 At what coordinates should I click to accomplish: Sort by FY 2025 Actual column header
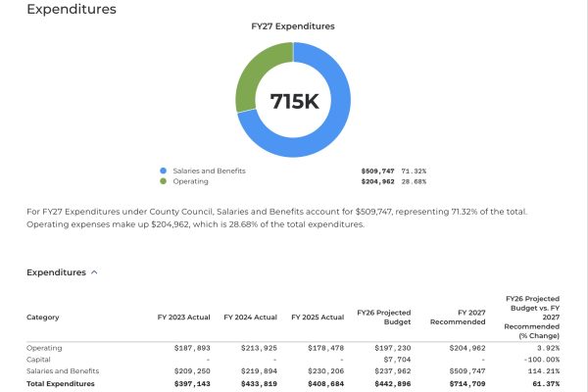pyautogui.click(x=318, y=318)
